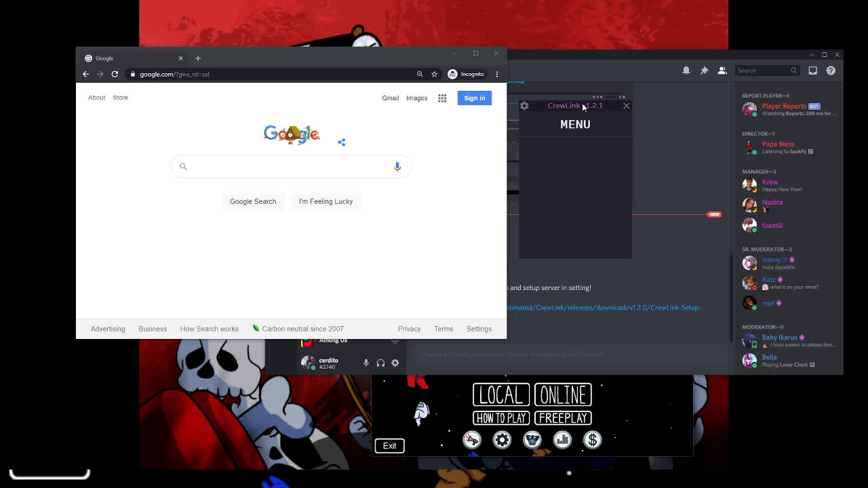
Task: View Among Us stats bar-chart icon
Action: (562, 440)
